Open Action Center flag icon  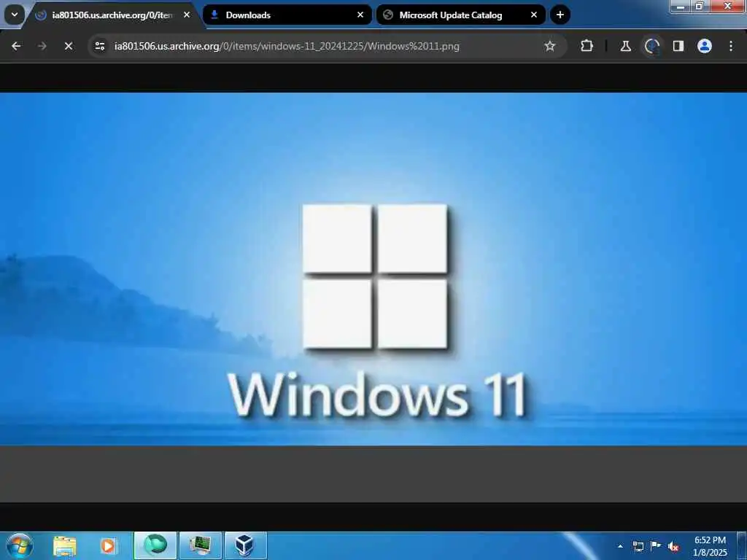pyautogui.click(x=656, y=545)
